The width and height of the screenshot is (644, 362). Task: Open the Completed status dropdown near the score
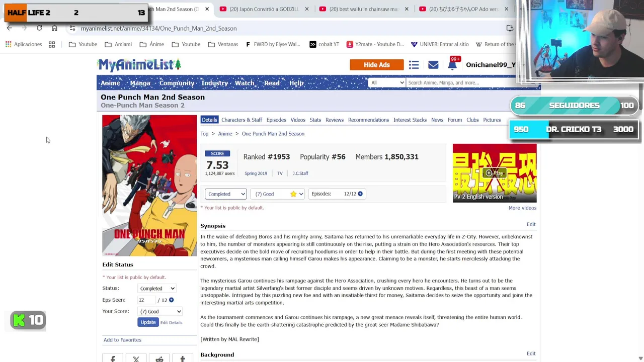click(225, 194)
